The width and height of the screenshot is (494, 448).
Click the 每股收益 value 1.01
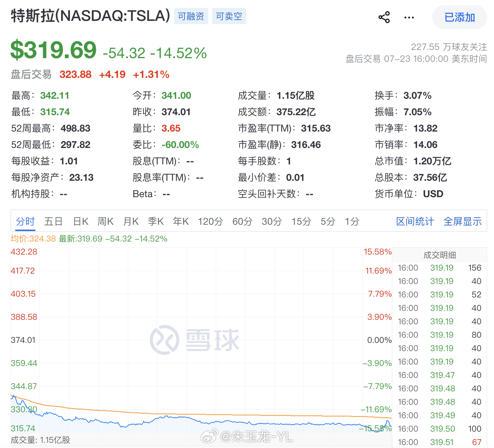pos(69,161)
